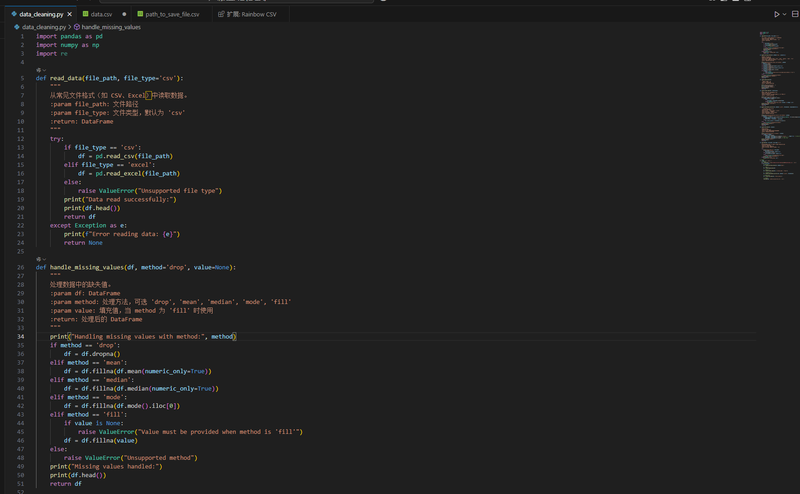The image size is (800, 494).
Task: Click the CSV file icon on the data.csv tab
Action: point(85,14)
